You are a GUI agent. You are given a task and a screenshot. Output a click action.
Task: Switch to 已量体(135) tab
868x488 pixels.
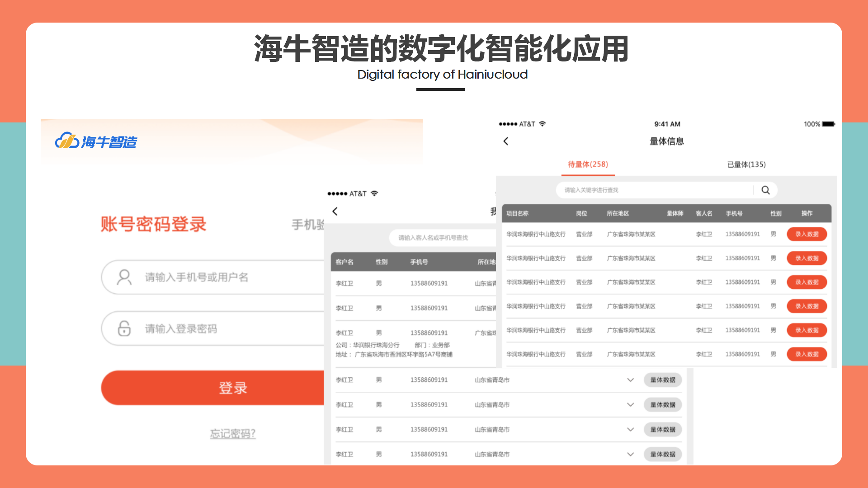pos(746,164)
